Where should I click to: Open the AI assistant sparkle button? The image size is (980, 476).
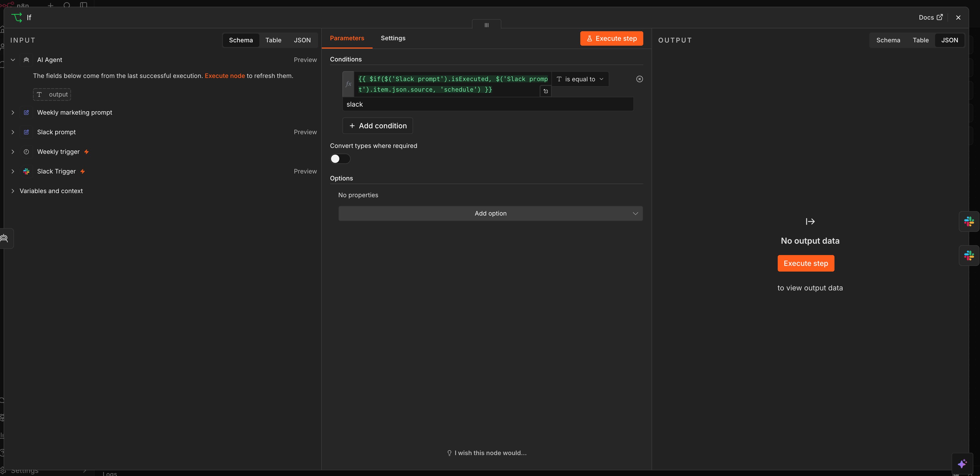(962, 463)
